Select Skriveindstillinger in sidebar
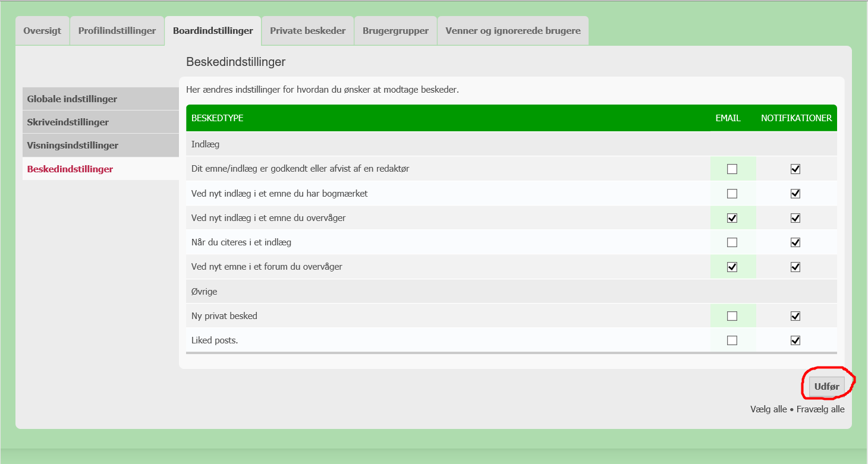This screenshot has height=464, width=868. pyautogui.click(x=100, y=122)
